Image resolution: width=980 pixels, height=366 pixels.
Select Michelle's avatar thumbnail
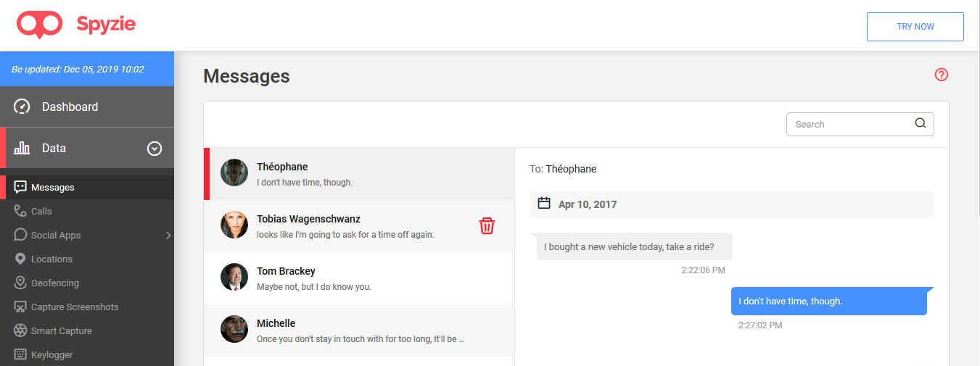coord(234,329)
